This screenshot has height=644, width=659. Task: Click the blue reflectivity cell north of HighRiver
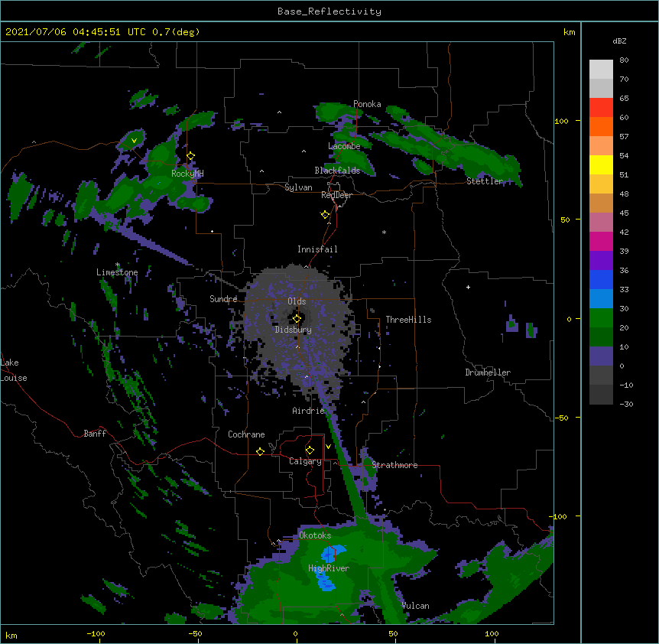333,553
